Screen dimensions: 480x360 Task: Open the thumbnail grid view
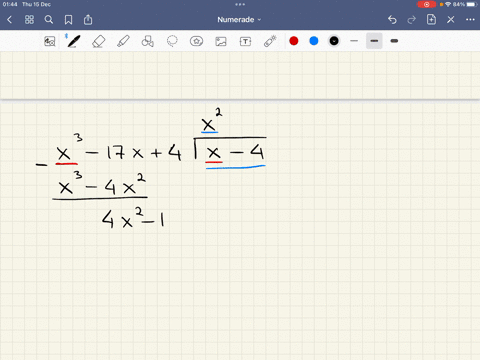pyautogui.click(x=29, y=20)
